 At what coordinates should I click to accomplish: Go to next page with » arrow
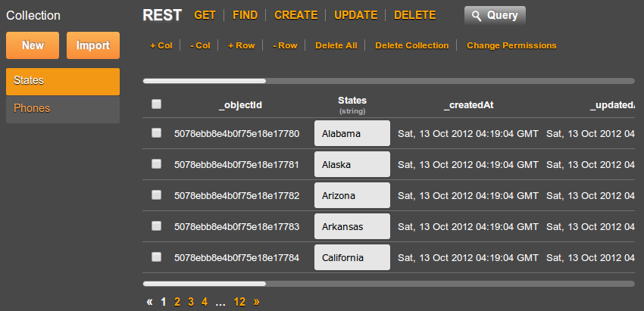point(256,301)
